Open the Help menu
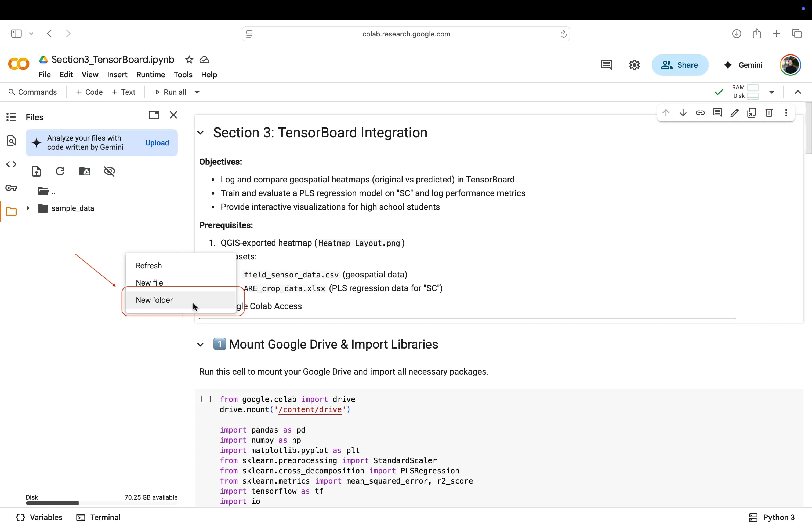The width and height of the screenshot is (812, 527). tap(209, 75)
